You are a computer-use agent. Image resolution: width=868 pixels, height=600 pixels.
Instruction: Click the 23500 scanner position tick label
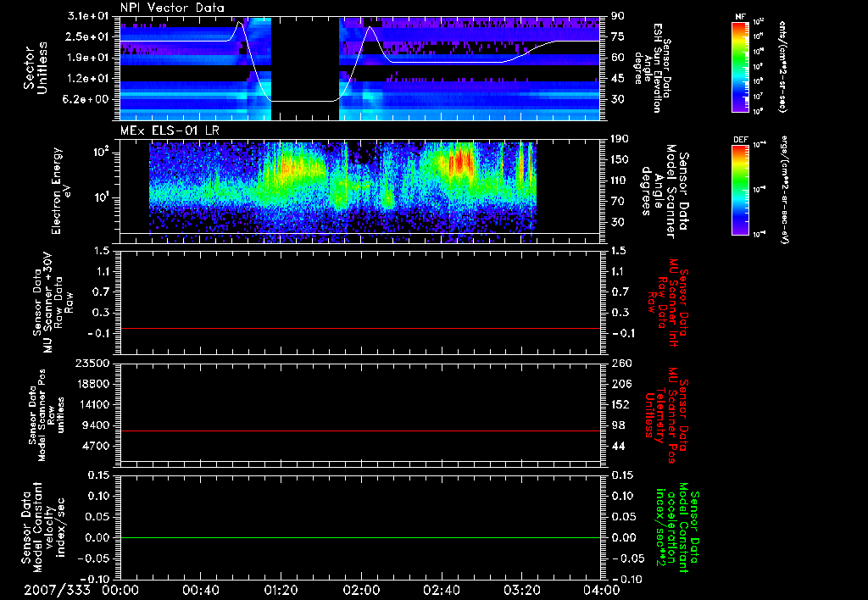coord(92,363)
